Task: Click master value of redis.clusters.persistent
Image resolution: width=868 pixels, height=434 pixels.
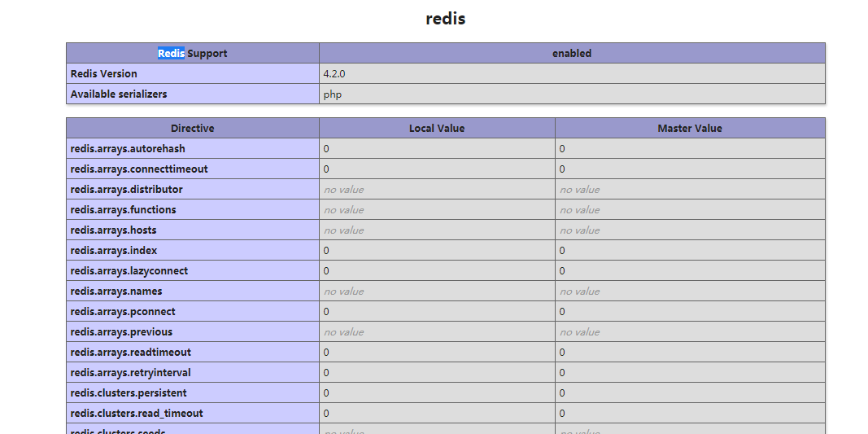Action: [562, 393]
